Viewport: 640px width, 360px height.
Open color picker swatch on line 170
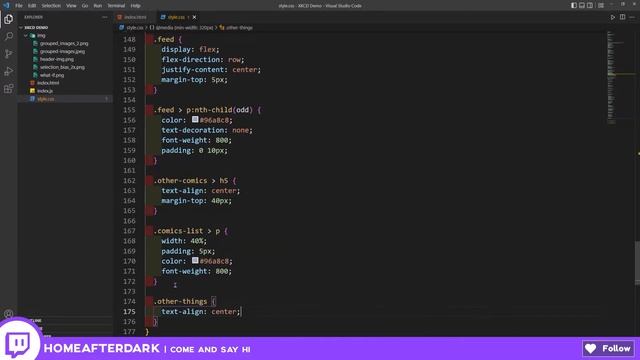click(195, 260)
